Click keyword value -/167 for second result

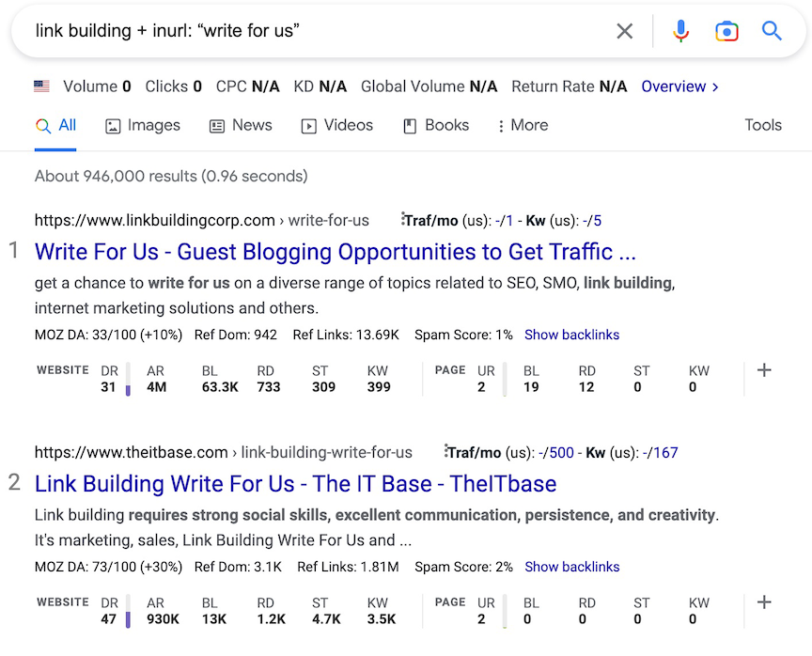tap(661, 453)
